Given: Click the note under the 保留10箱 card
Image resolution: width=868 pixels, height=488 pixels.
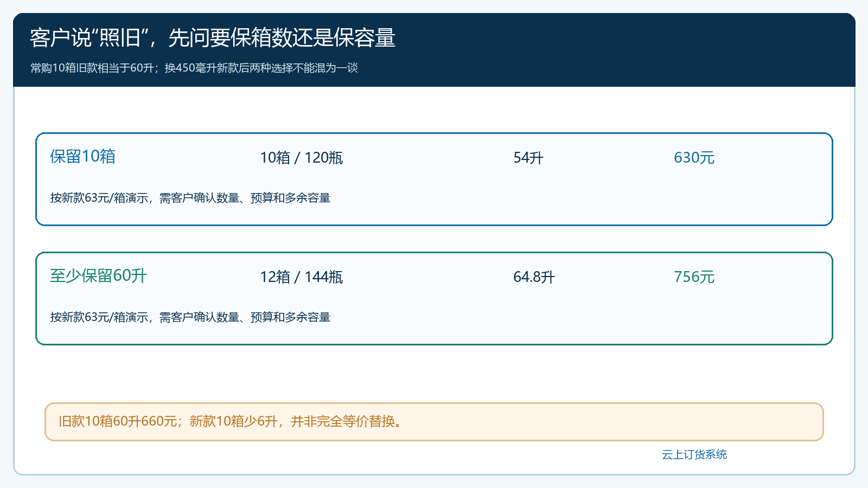Looking at the screenshot, I should coord(190,198).
